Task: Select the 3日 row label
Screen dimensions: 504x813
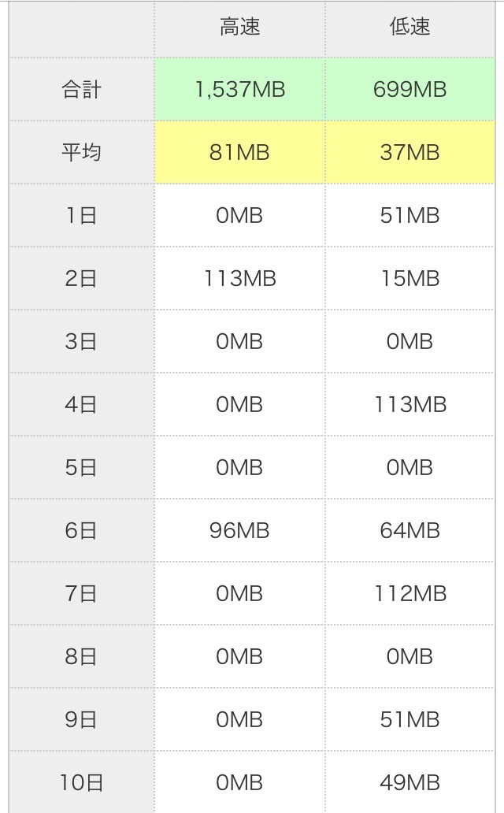Action: [81, 341]
